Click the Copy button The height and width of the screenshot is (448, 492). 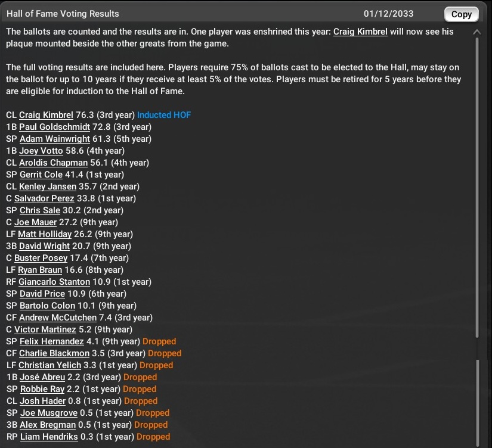[461, 14]
